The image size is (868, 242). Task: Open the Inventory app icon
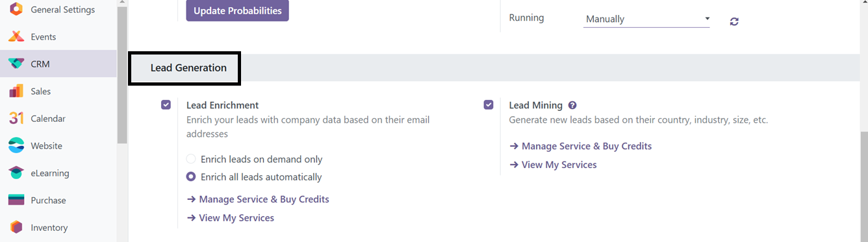(16, 227)
